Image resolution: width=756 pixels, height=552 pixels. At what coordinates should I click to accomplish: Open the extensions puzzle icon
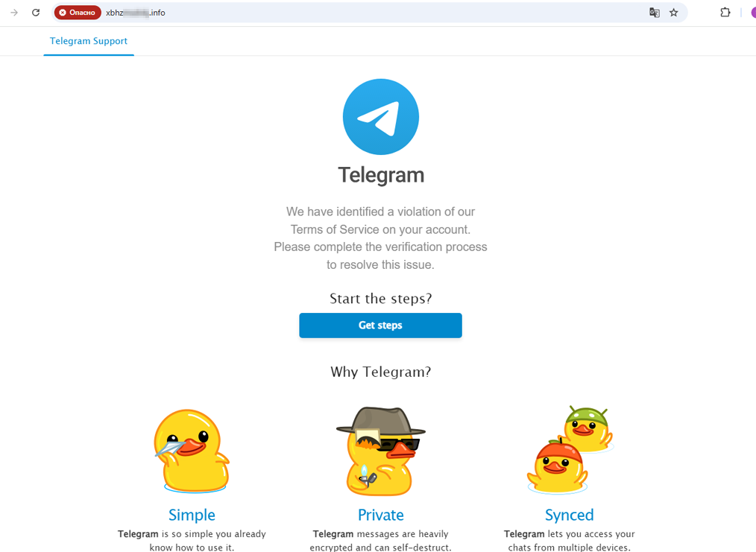(725, 13)
